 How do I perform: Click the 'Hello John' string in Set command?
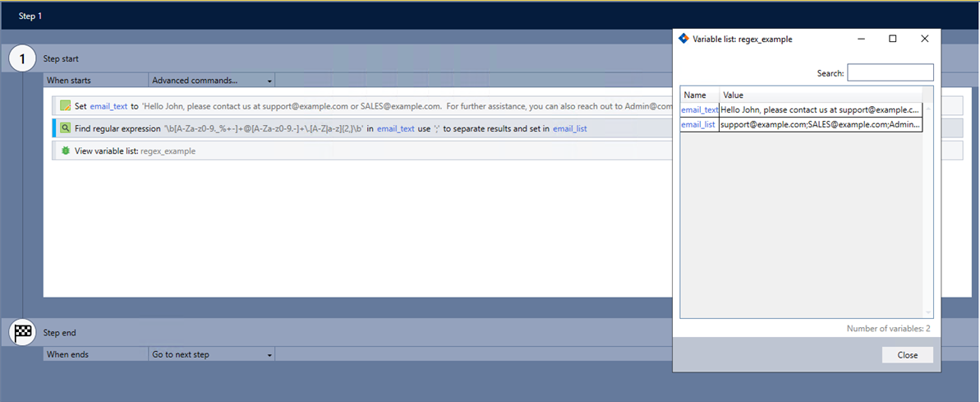pyautogui.click(x=407, y=106)
